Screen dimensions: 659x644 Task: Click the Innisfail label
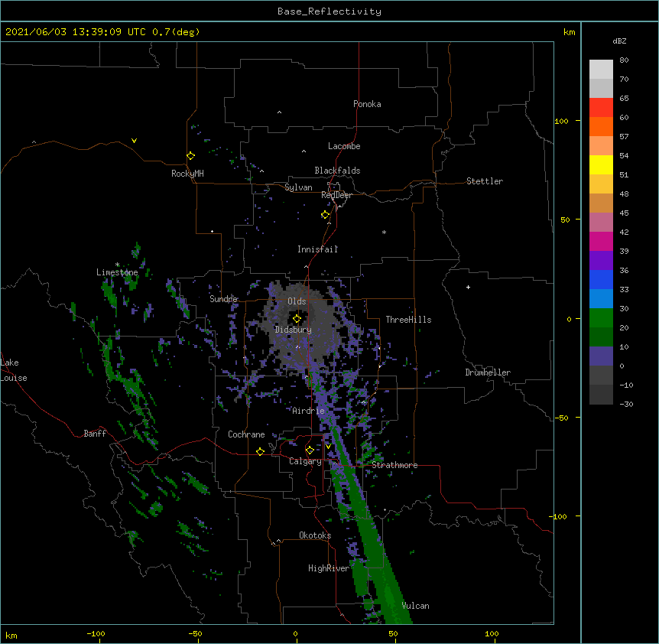(x=317, y=249)
